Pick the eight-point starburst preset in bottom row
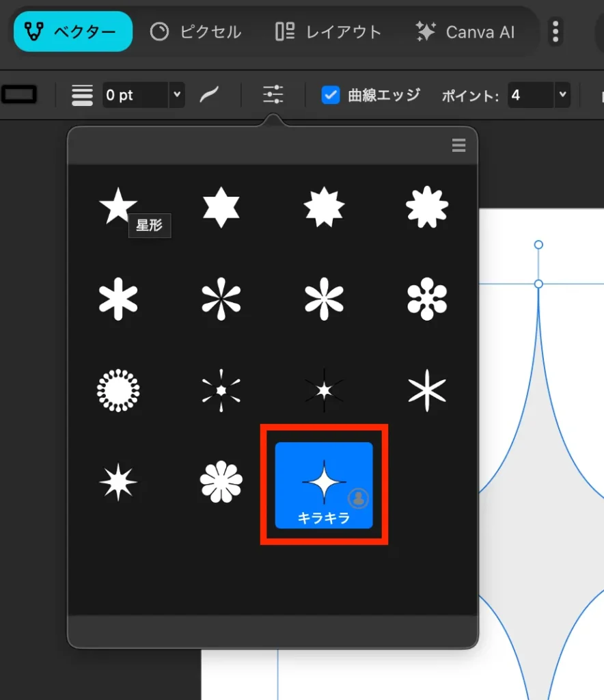604x700 pixels. [118, 483]
